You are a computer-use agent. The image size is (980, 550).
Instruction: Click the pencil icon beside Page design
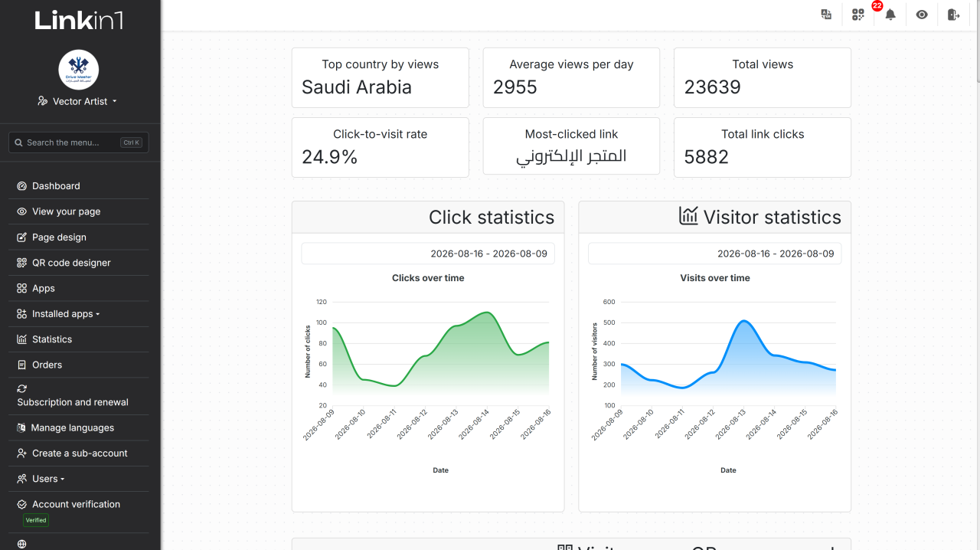[x=22, y=237]
